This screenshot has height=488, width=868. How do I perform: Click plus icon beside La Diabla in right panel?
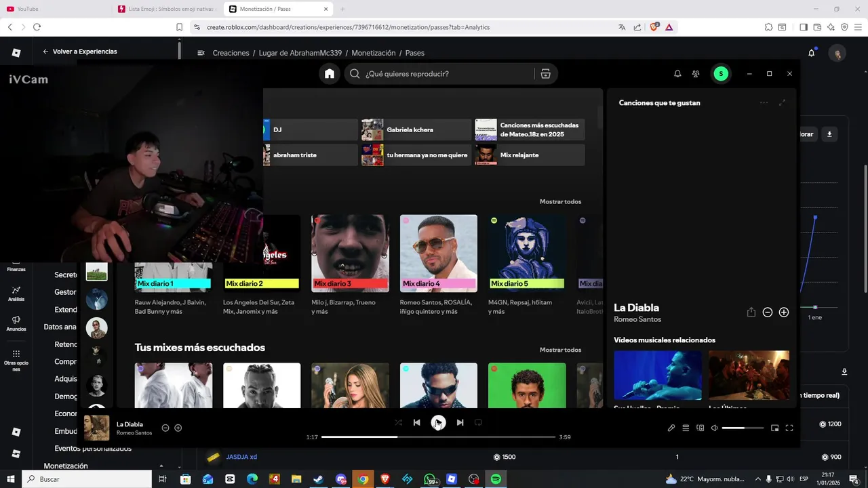click(784, 312)
